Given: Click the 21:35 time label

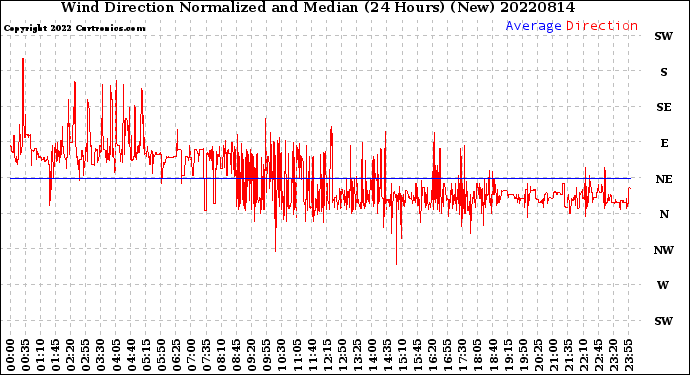Looking at the screenshot, I should pyautogui.click(x=568, y=355).
